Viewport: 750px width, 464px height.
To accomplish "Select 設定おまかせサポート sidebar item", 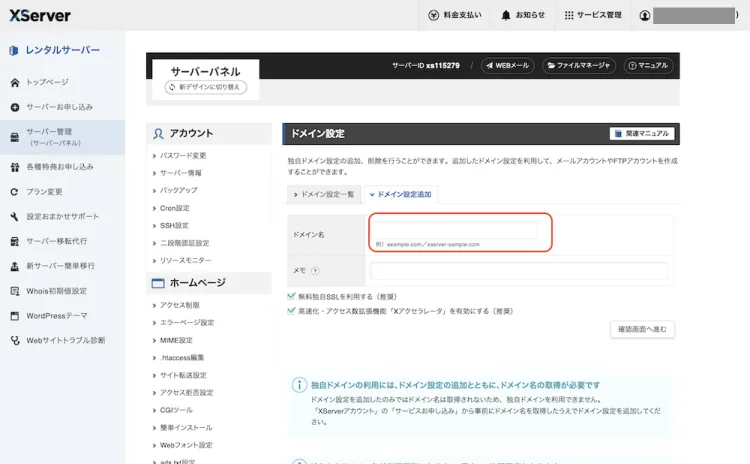I will 62,217.
